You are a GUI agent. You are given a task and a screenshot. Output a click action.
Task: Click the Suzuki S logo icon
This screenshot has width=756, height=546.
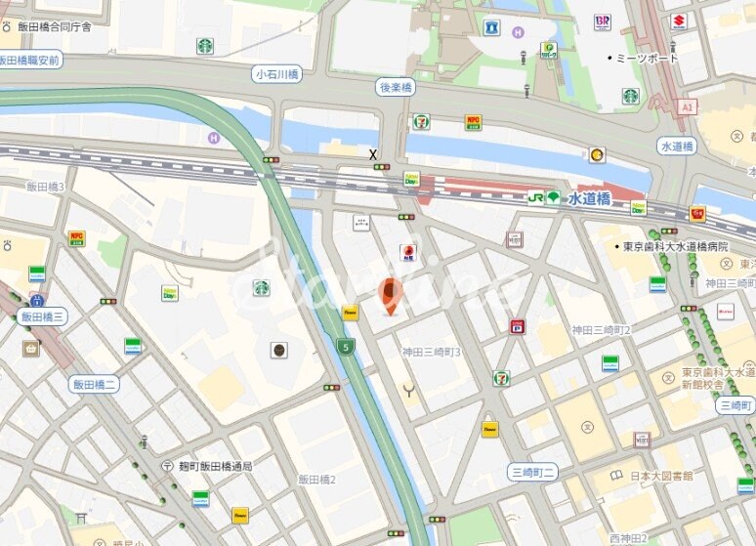coord(679,21)
